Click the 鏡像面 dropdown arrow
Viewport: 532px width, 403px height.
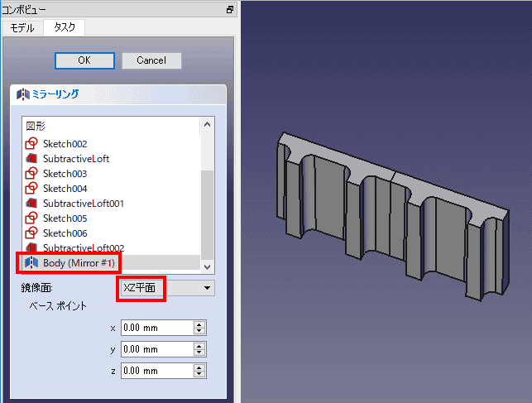click(x=208, y=288)
